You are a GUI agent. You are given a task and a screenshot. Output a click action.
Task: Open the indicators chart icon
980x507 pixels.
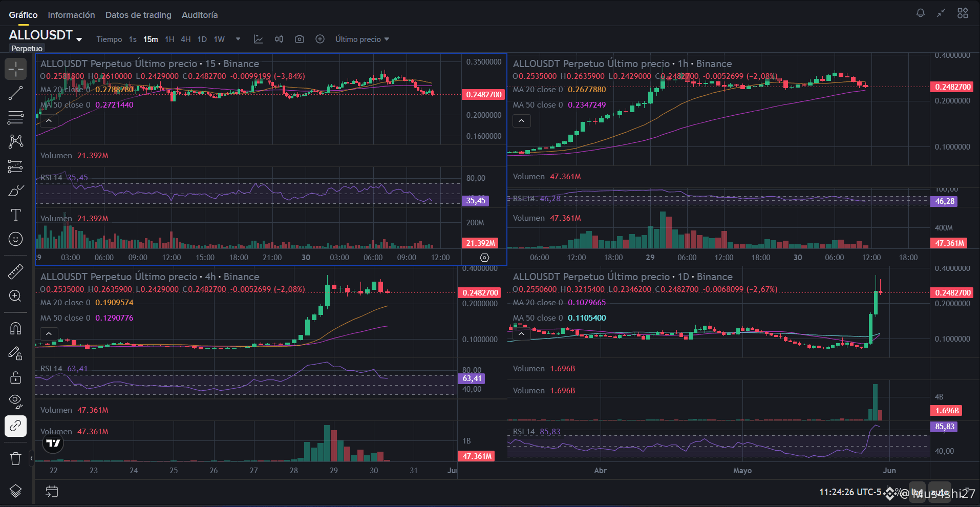pos(259,39)
